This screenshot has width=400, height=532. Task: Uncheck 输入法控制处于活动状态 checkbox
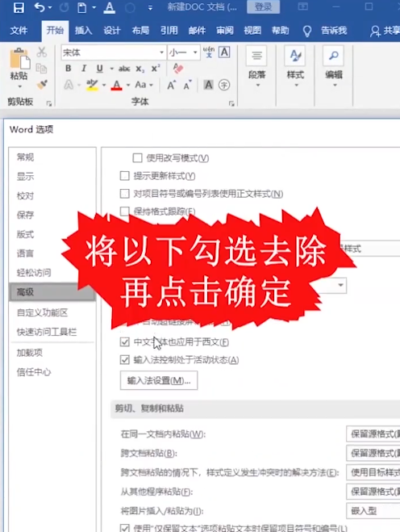125,360
